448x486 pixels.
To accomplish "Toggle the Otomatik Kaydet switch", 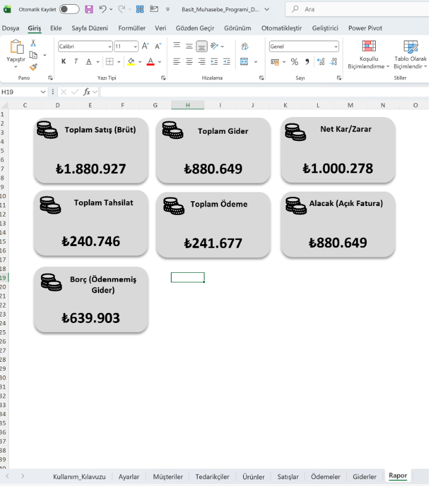I will (69, 10).
